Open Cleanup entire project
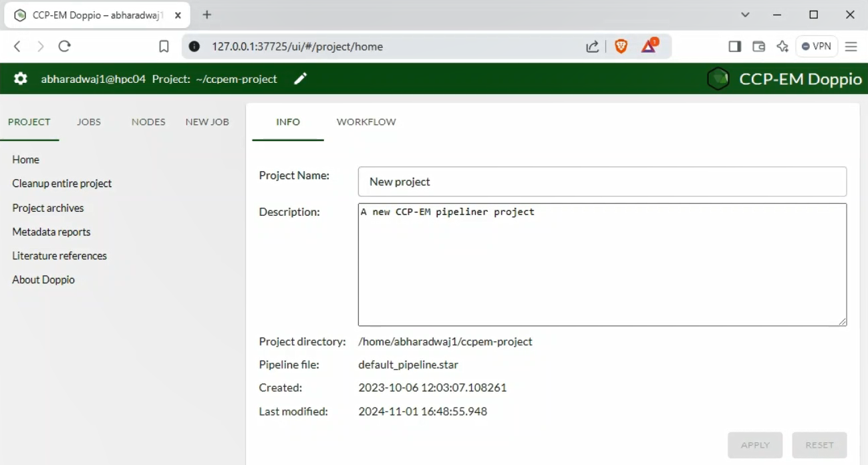The width and height of the screenshot is (868, 465). (x=62, y=183)
